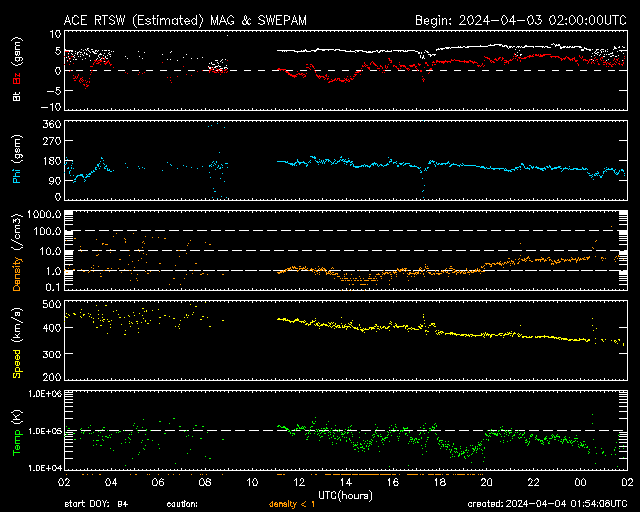640x512 pixels.
Task: Click the 'UTC(hours)' x-axis label
Action: click(x=345, y=496)
